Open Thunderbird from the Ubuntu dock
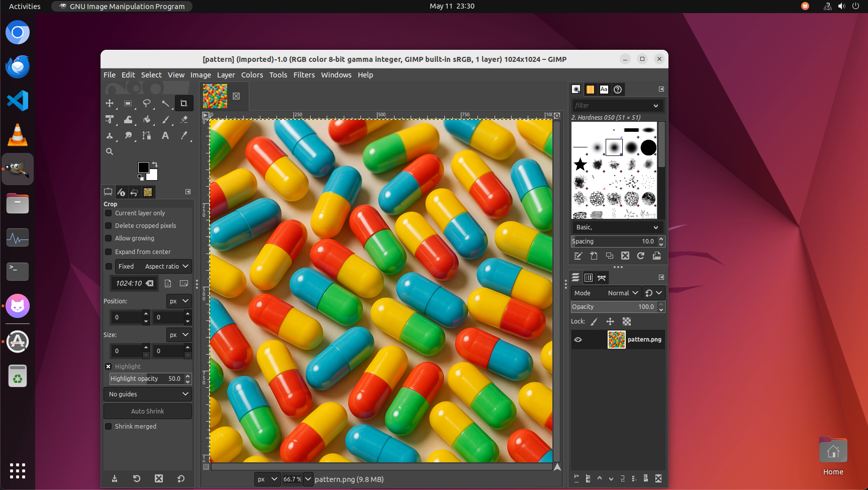The height and width of the screenshot is (490, 868). [x=18, y=66]
